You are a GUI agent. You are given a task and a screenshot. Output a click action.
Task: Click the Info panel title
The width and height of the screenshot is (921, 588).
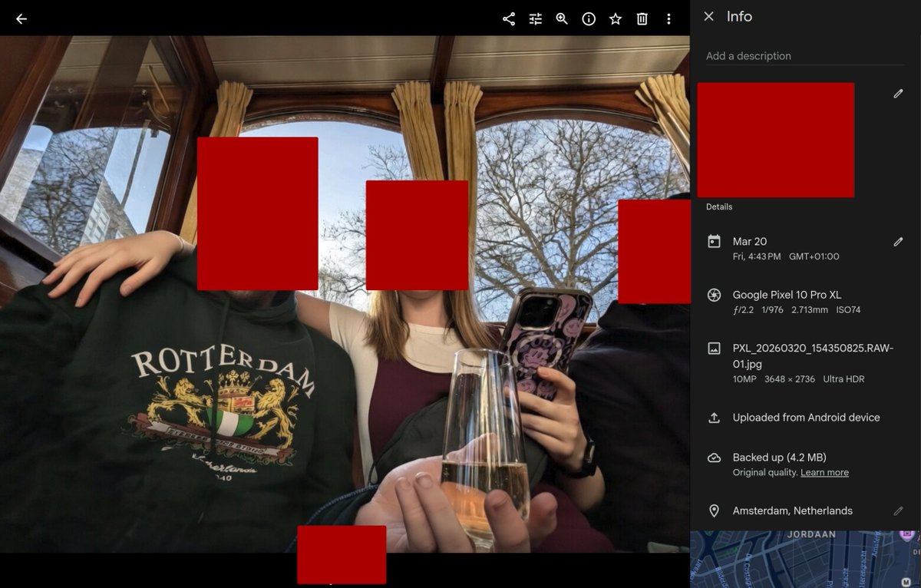pos(739,16)
